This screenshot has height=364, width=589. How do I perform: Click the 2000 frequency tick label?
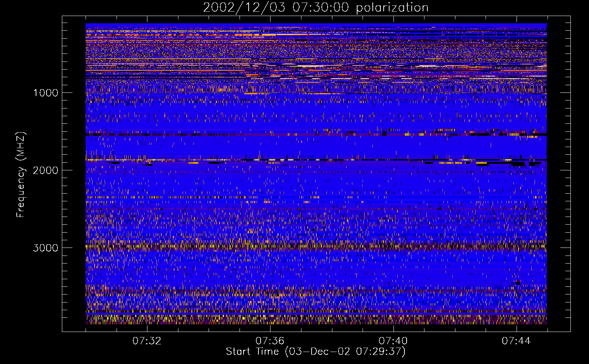[x=46, y=170]
